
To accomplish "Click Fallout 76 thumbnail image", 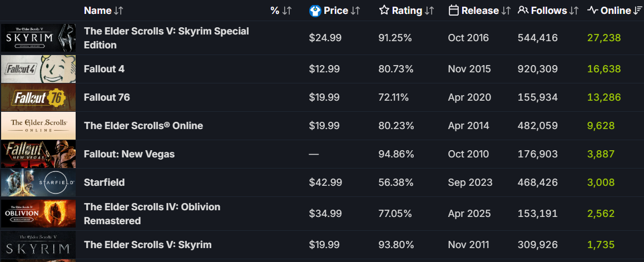I will tap(38, 97).
